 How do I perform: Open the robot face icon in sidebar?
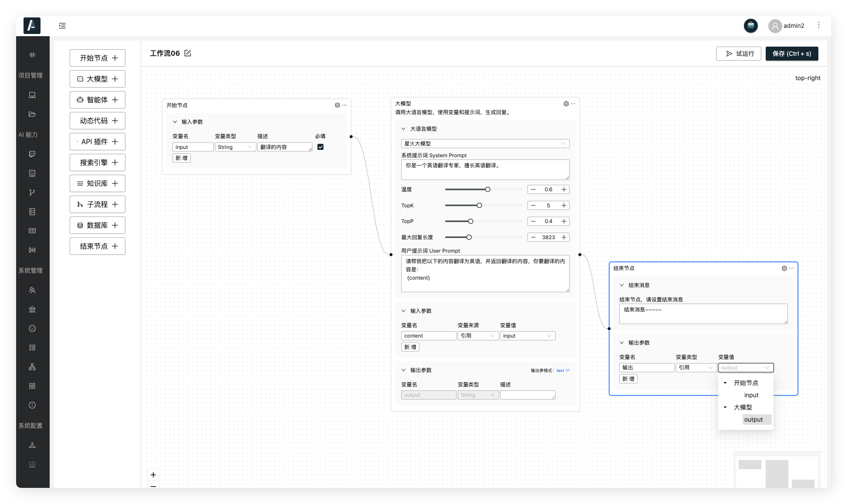tap(32, 173)
